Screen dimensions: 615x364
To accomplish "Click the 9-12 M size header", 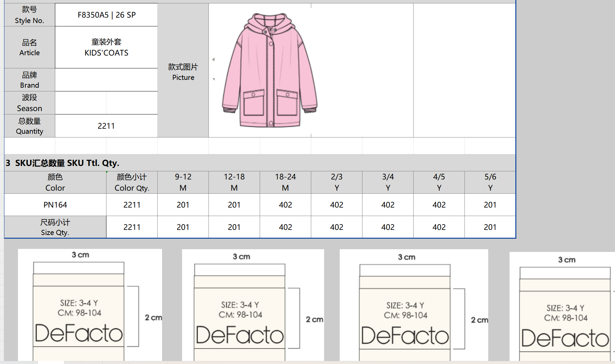I will 183,183.
